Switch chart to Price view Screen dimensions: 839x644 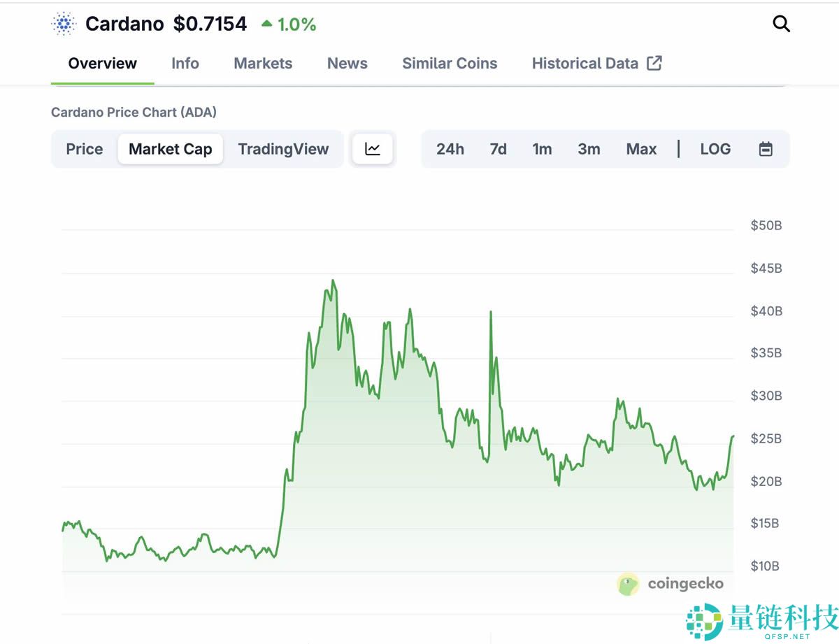[84, 148]
